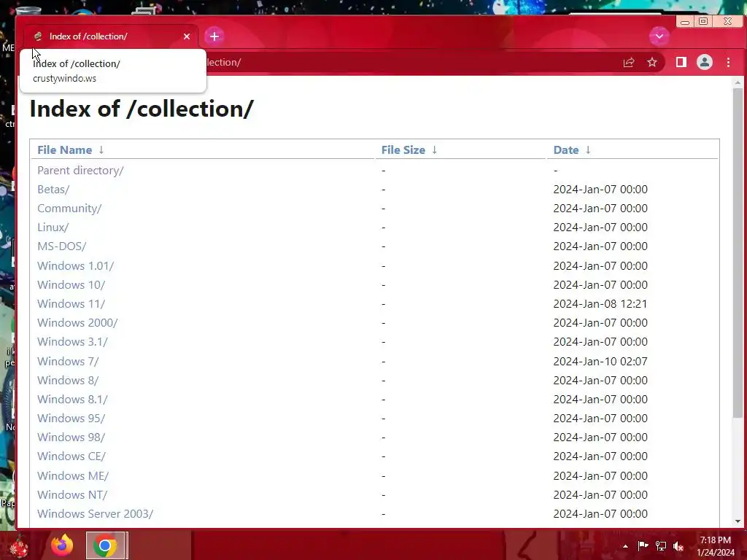
Task: Toggle the side panel icon
Action: [x=681, y=62]
